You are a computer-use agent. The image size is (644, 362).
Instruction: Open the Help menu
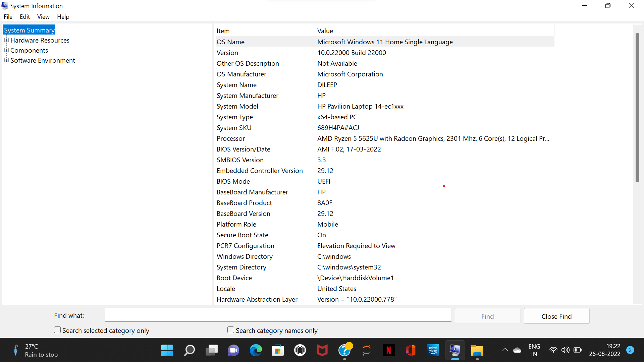tap(63, 17)
